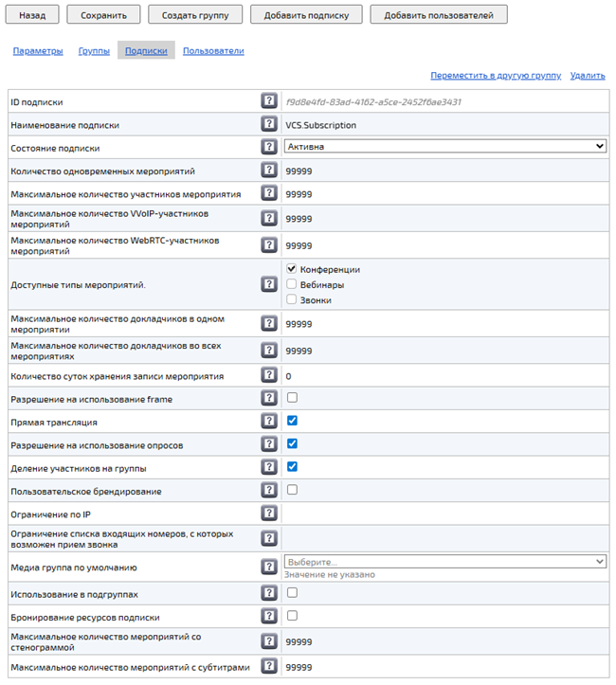The height and width of the screenshot is (685, 616).
Task: Click 99999 value for мероприятий с субтитрами
Action: (299, 668)
